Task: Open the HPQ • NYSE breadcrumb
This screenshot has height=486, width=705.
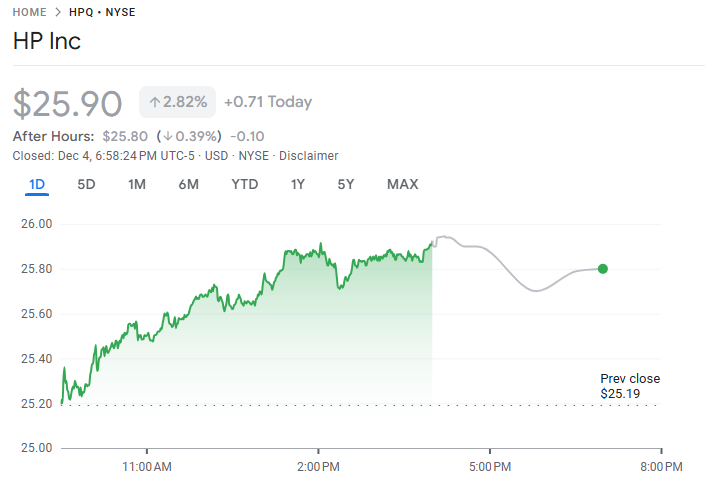Action: (102, 12)
